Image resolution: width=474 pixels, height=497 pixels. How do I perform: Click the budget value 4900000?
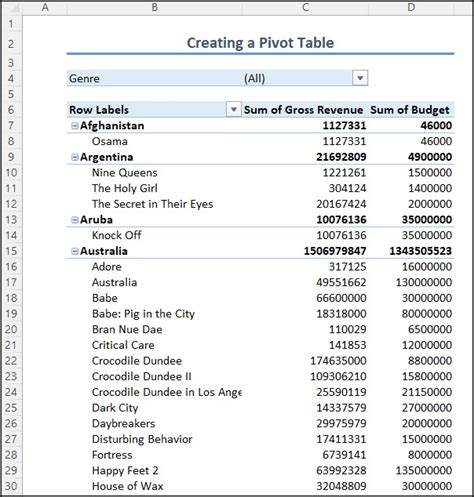(x=430, y=157)
